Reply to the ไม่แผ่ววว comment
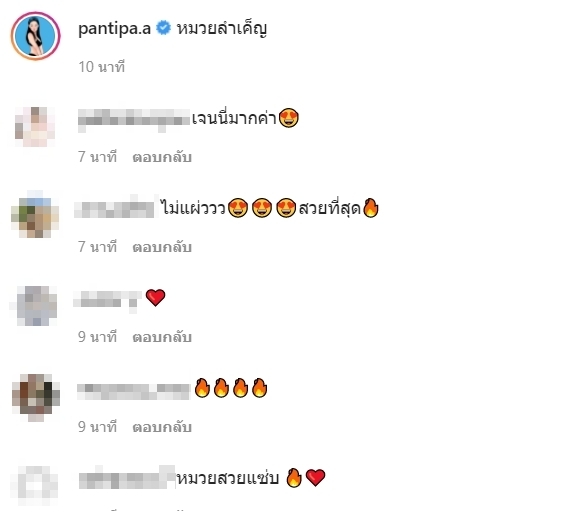569x513 pixels. (x=162, y=247)
